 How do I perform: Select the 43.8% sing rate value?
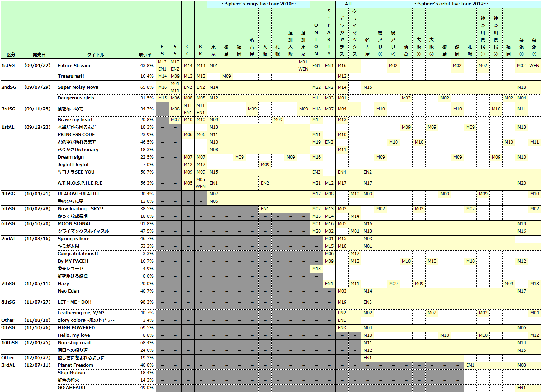[x=147, y=66]
